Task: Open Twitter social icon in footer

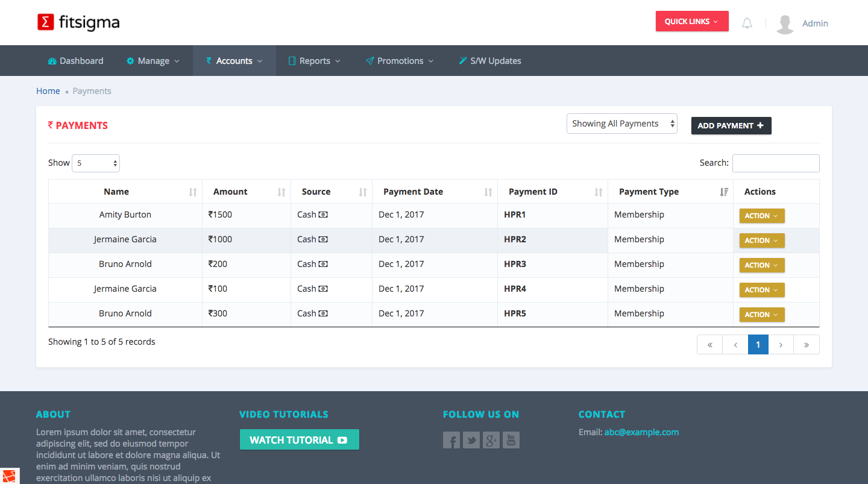Action: point(471,440)
